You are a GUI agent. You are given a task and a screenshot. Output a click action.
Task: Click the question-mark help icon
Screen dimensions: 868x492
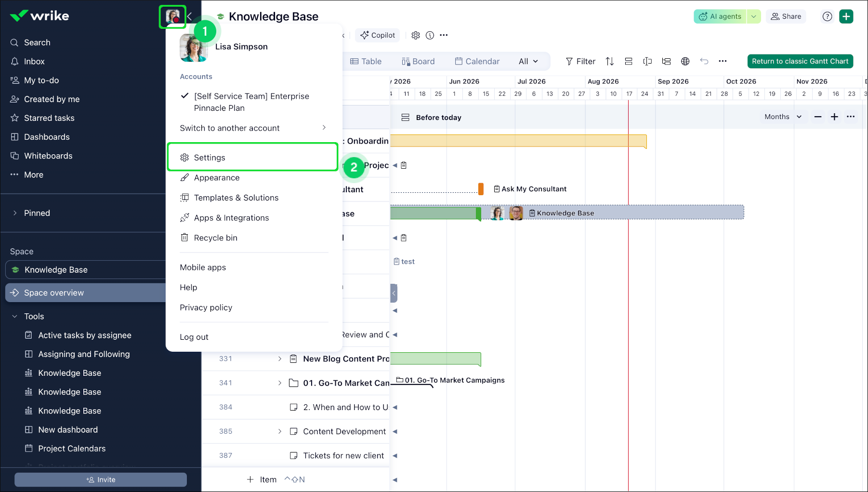(x=827, y=16)
